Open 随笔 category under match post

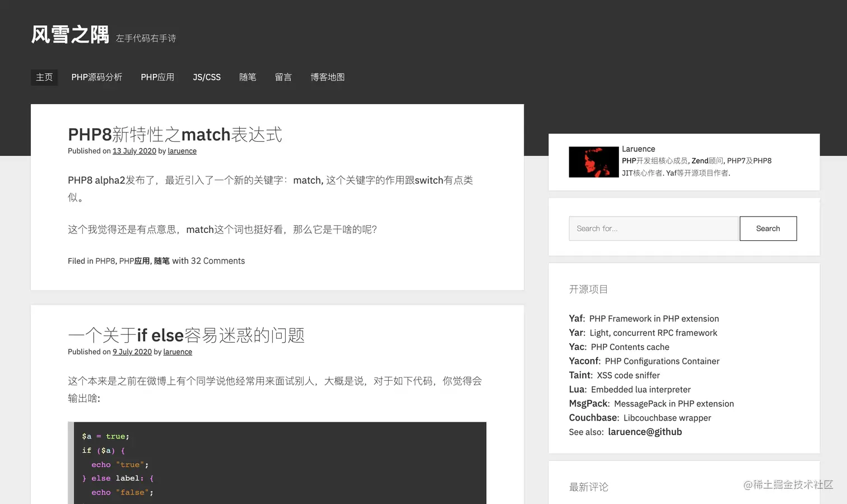click(x=162, y=261)
